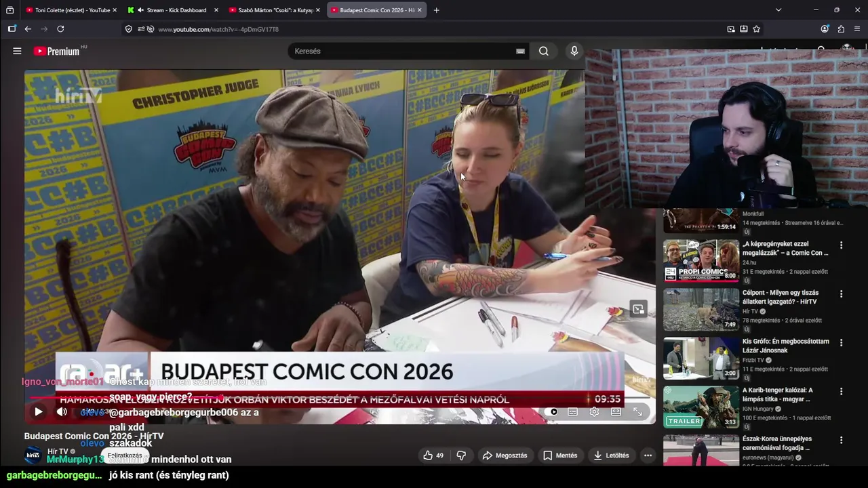Open the player settings gear
This screenshot has height=488, width=868.
pos(594,411)
